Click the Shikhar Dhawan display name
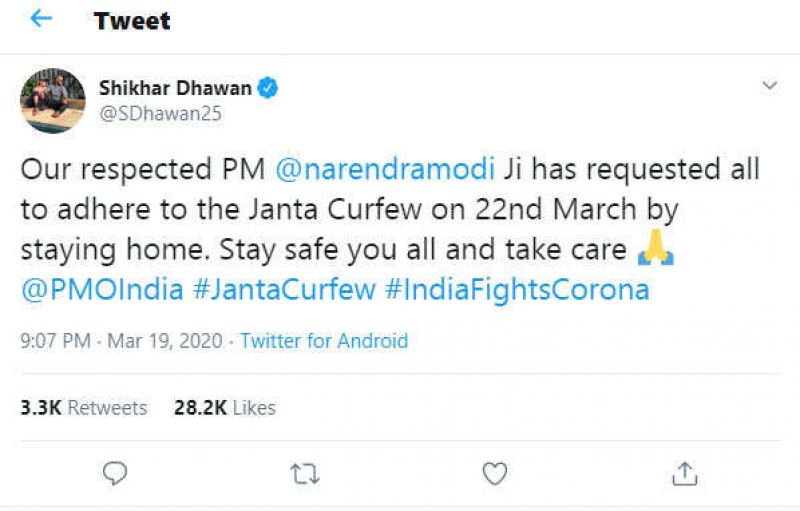Viewport: 800px width, 511px height. [175, 88]
